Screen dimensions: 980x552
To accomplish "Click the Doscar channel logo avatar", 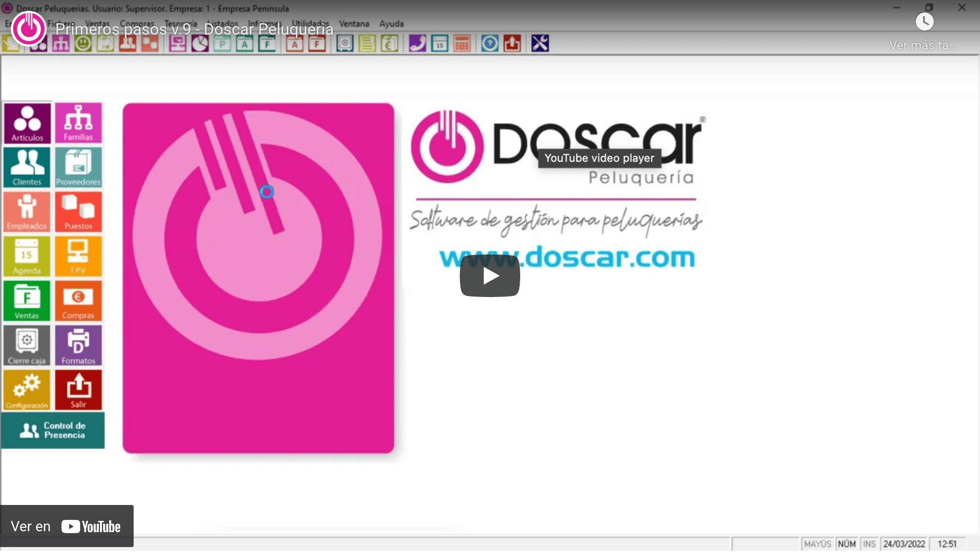I will pos(29,29).
